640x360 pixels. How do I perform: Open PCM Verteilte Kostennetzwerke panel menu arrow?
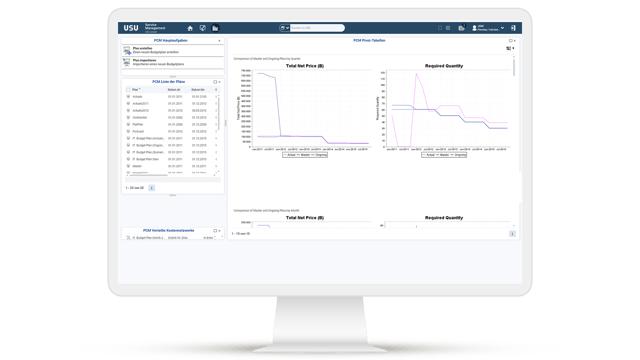[220, 231]
